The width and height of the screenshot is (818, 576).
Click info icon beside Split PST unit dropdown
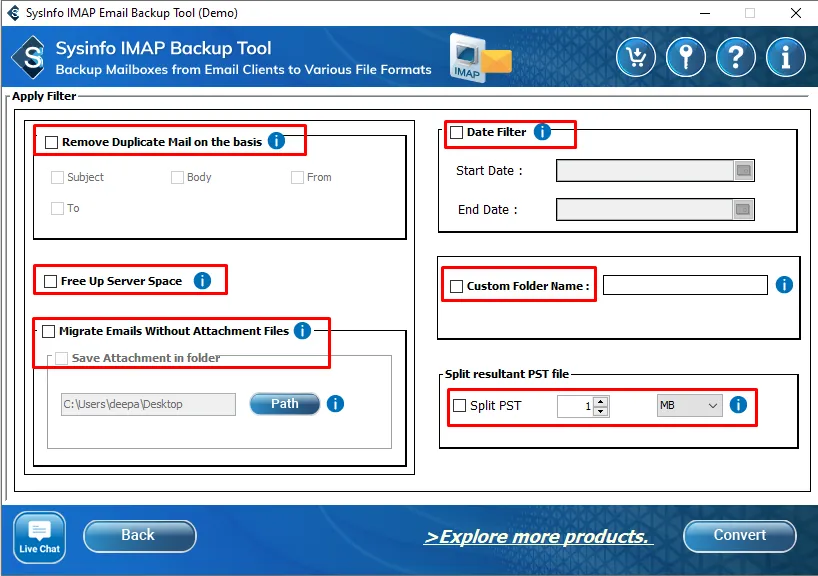[x=738, y=405]
